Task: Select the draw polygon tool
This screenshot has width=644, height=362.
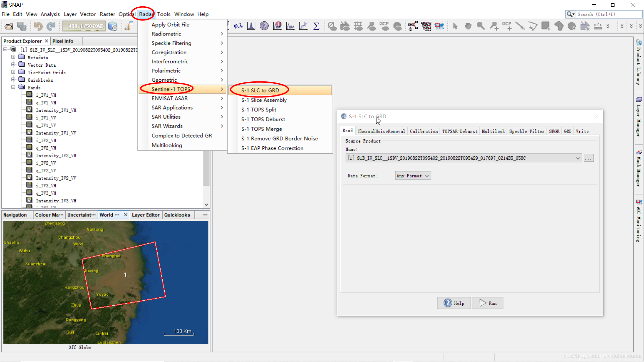Action: pyautogui.click(x=559, y=26)
